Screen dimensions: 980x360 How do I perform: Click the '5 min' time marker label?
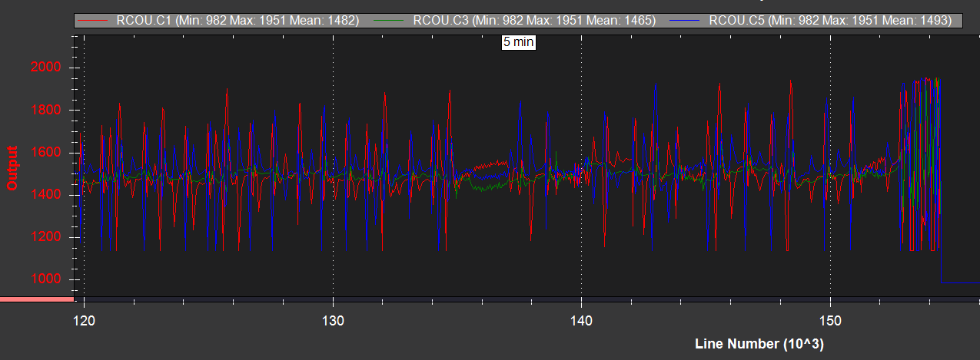pos(518,43)
